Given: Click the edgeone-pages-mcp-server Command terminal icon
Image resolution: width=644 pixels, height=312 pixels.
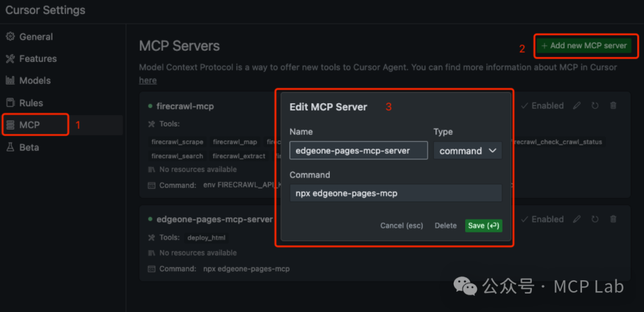Looking at the screenshot, I should click(x=151, y=269).
